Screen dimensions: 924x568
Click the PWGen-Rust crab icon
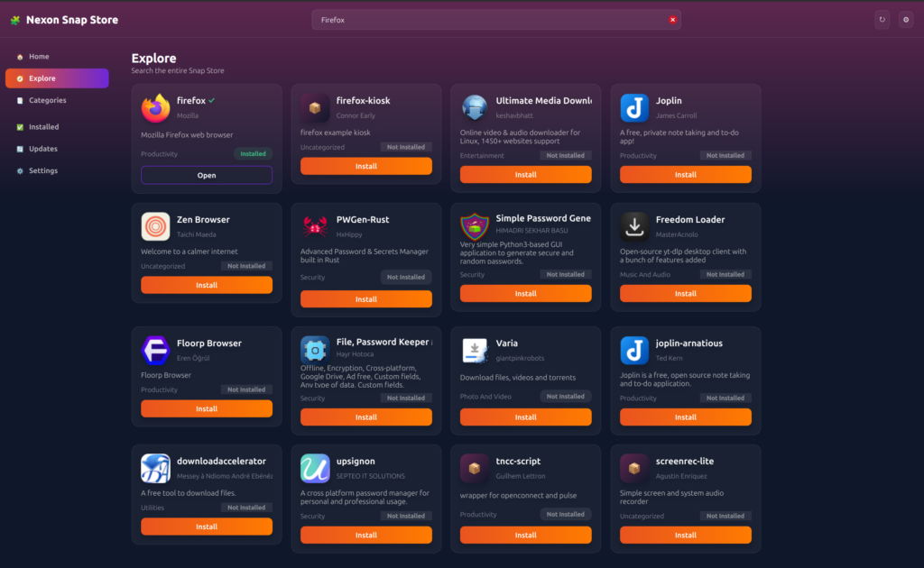tap(315, 226)
